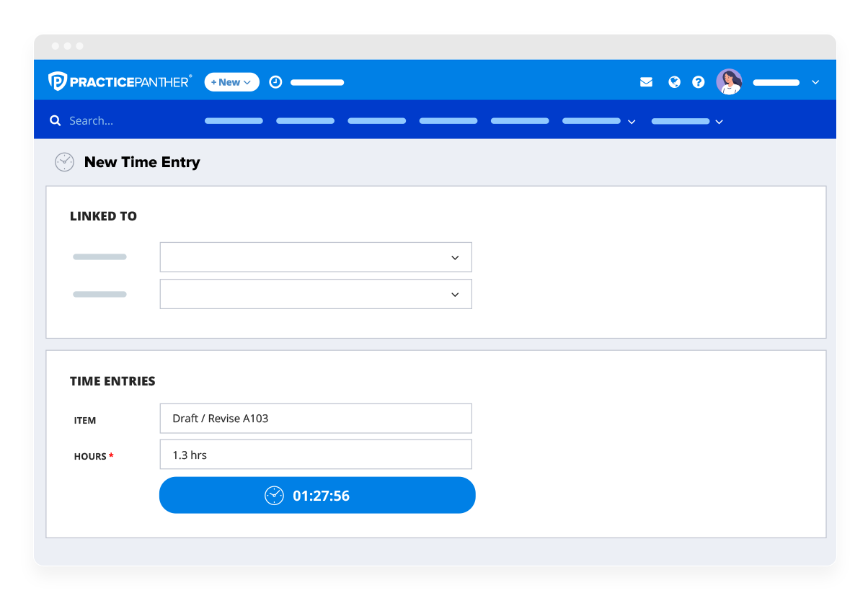Open the help question mark icon

pyautogui.click(x=698, y=82)
